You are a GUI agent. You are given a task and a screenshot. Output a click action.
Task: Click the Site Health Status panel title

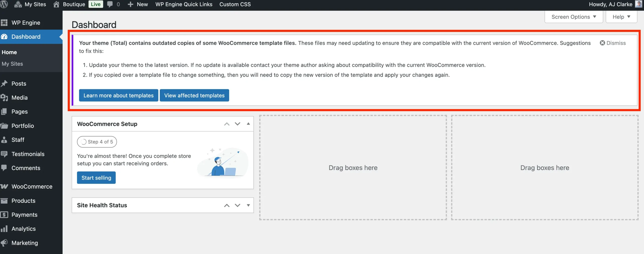click(102, 205)
